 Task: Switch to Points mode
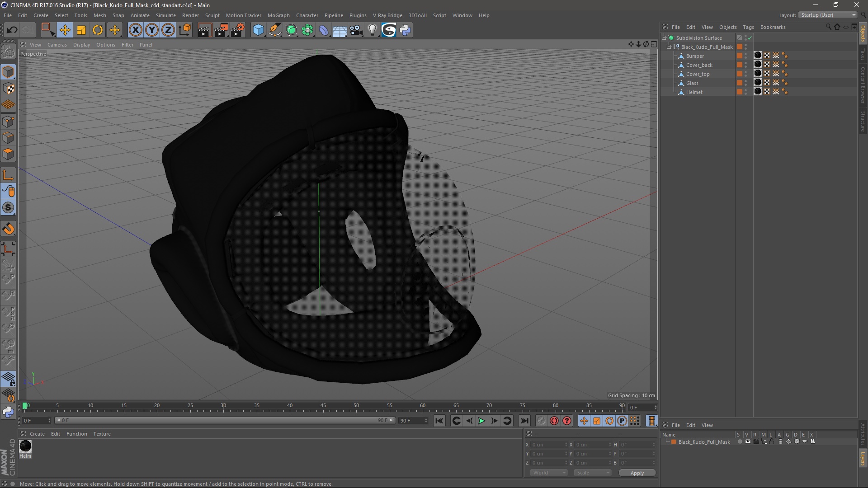8,122
